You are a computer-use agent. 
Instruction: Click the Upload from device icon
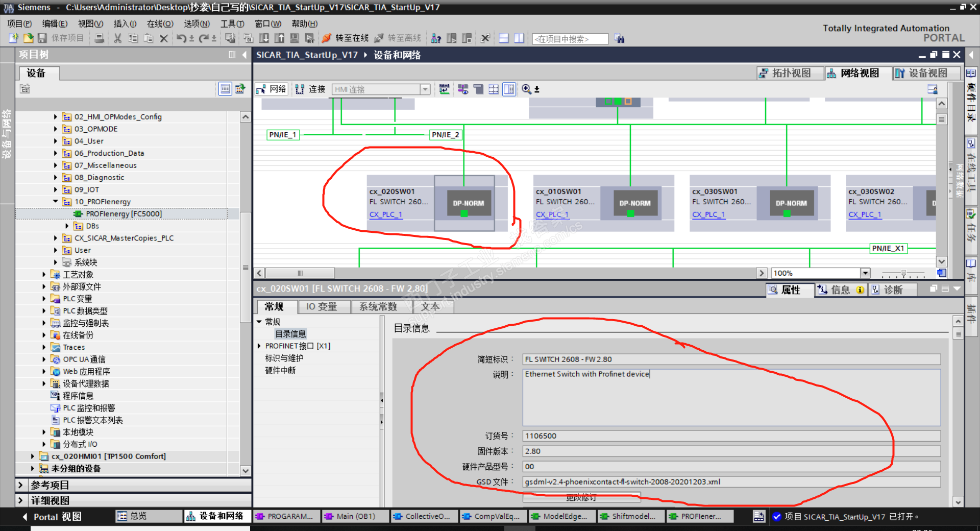point(279,38)
